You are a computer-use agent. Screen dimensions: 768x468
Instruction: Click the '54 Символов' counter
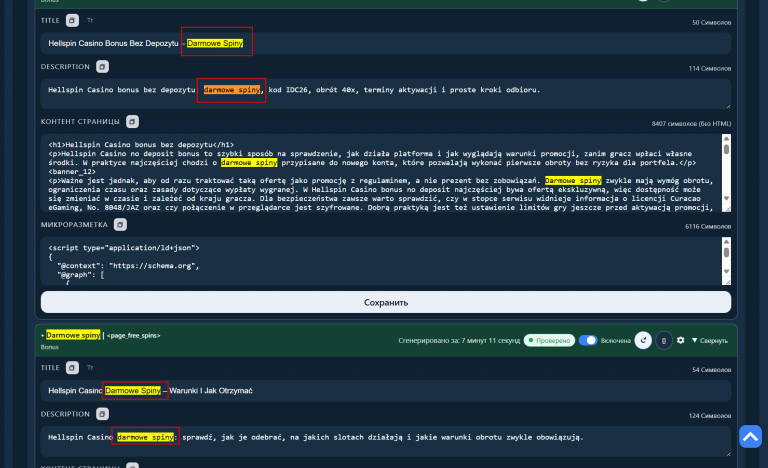(711, 370)
